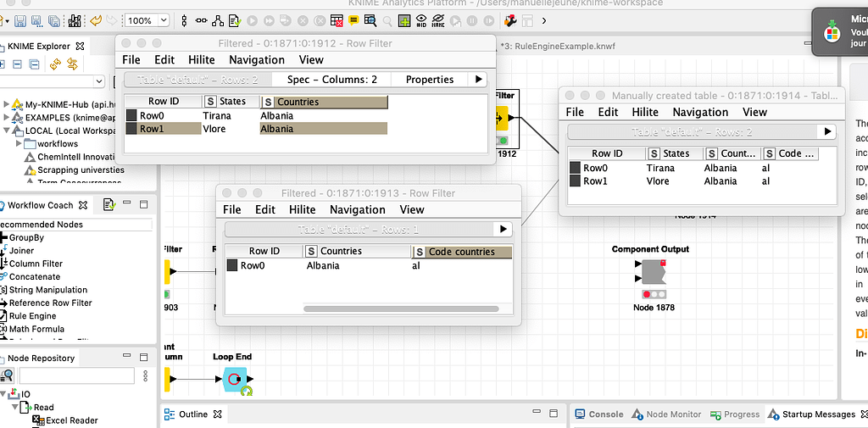Click the execute all nodes icon
This screenshot has height=428, width=868.
269,20
